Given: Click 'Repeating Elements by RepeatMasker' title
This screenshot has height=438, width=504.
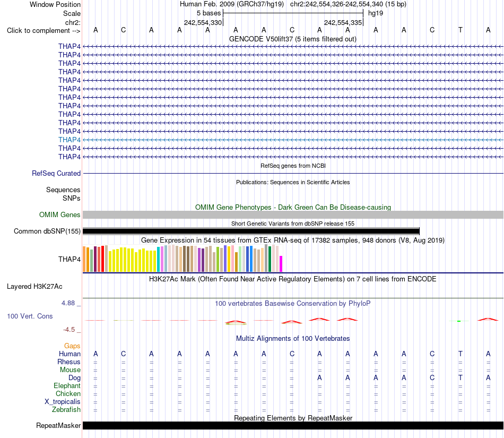Looking at the screenshot, I should 293,418.
